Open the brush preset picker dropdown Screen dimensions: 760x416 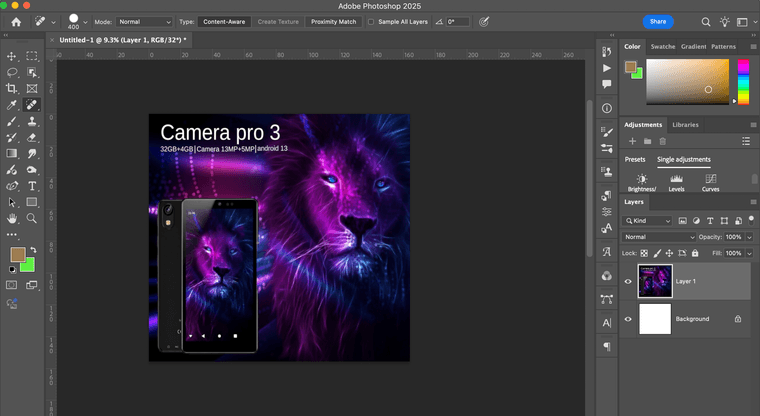(85, 22)
